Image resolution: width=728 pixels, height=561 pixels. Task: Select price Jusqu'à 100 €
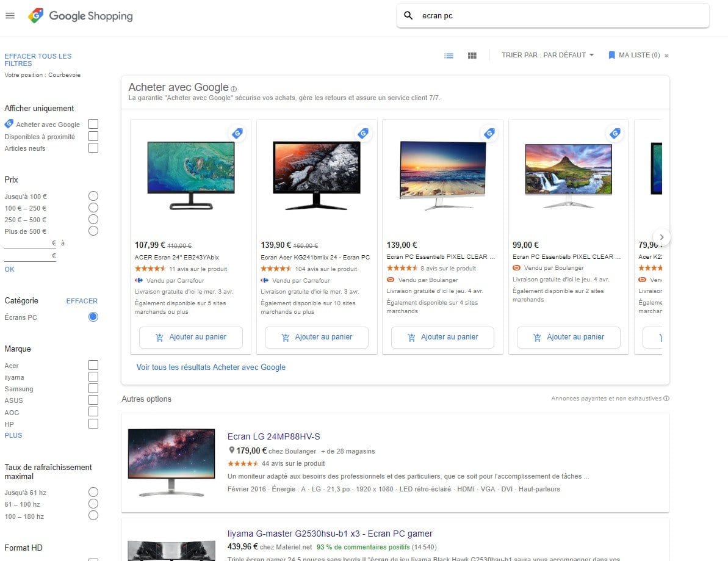[93, 196]
